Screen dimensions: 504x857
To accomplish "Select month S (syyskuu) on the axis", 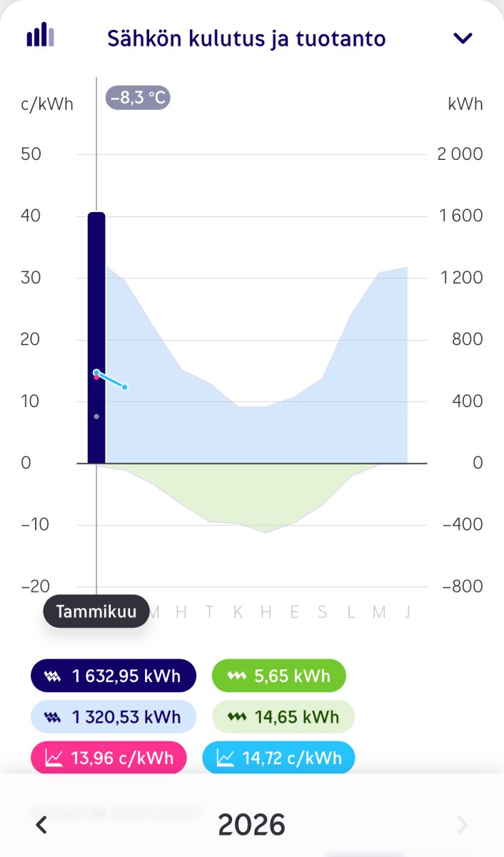I will (x=323, y=612).
